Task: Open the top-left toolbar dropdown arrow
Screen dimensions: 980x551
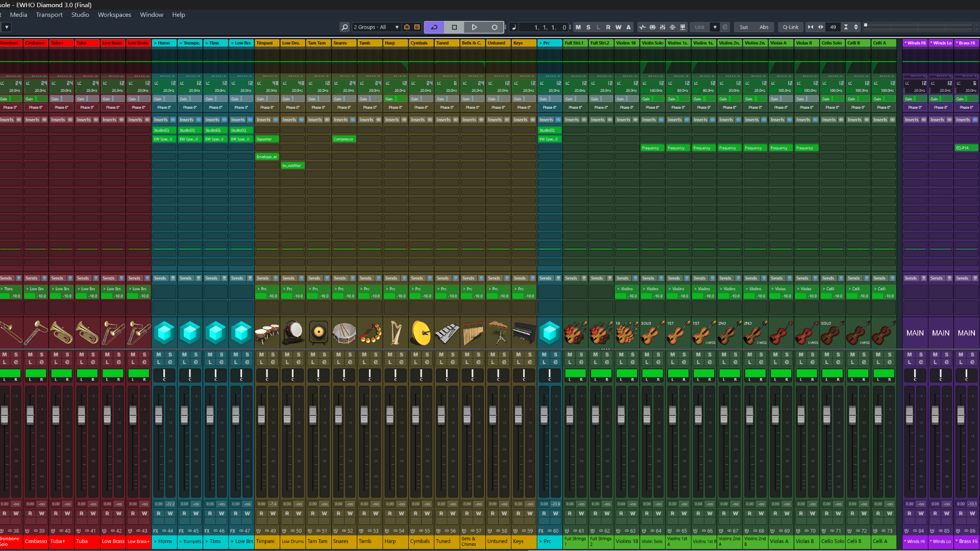Action: pos(7,27)
